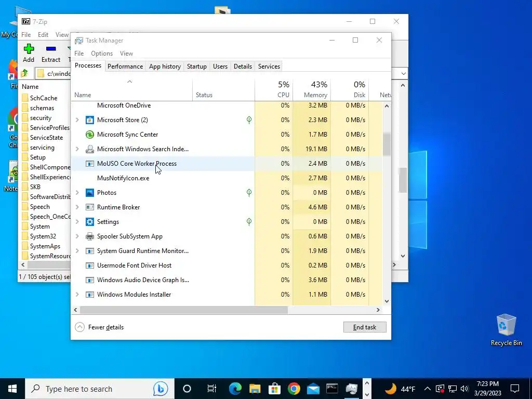This screenshot has width=532, height=399.
Task: Show hidden system tray icons
Action: click(428, 389)
